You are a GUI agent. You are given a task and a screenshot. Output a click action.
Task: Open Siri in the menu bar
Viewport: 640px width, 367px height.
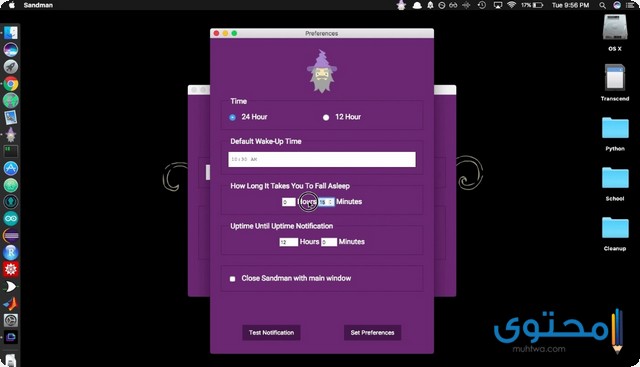pos(617,5)
